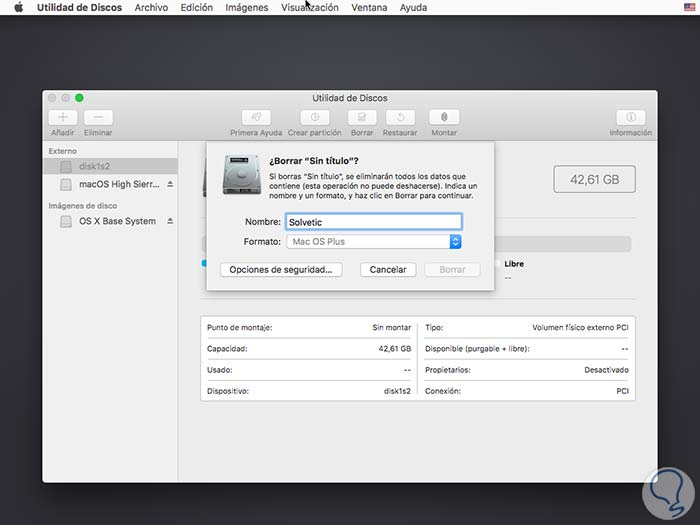
Task: Click the disk1s2 Dispositivo value
Action: pos(397,391)
